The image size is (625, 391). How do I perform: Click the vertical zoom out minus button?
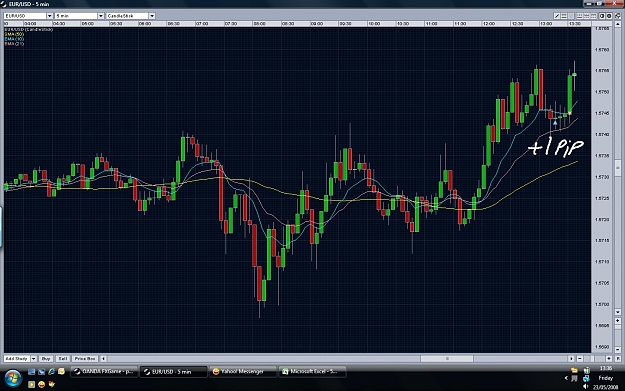click(x=618, y=350)
